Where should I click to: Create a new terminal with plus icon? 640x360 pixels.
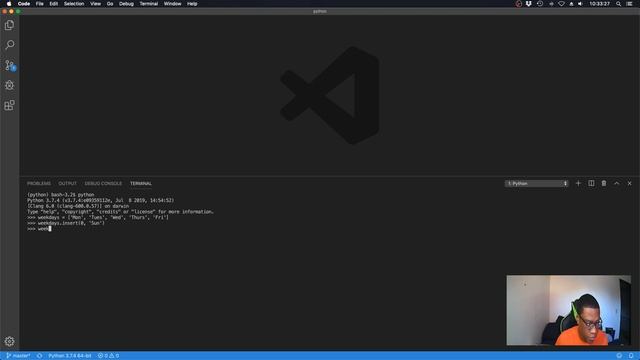click(578, 183)
